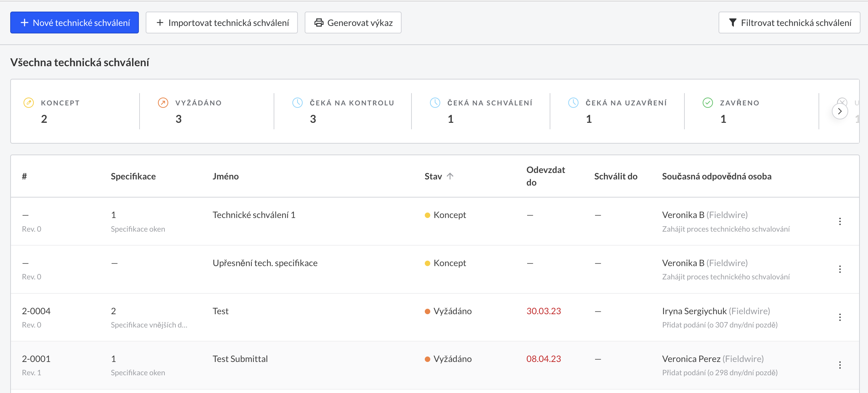Screen dimensions: 868x393
Task: Filter by Čeká na uzavření card
Action: click(617, 111)
